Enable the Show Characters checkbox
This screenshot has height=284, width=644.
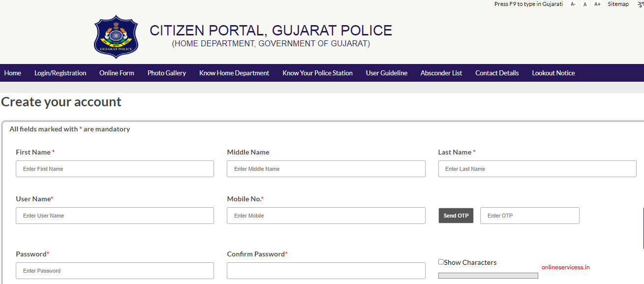click(x=441, y=261)
